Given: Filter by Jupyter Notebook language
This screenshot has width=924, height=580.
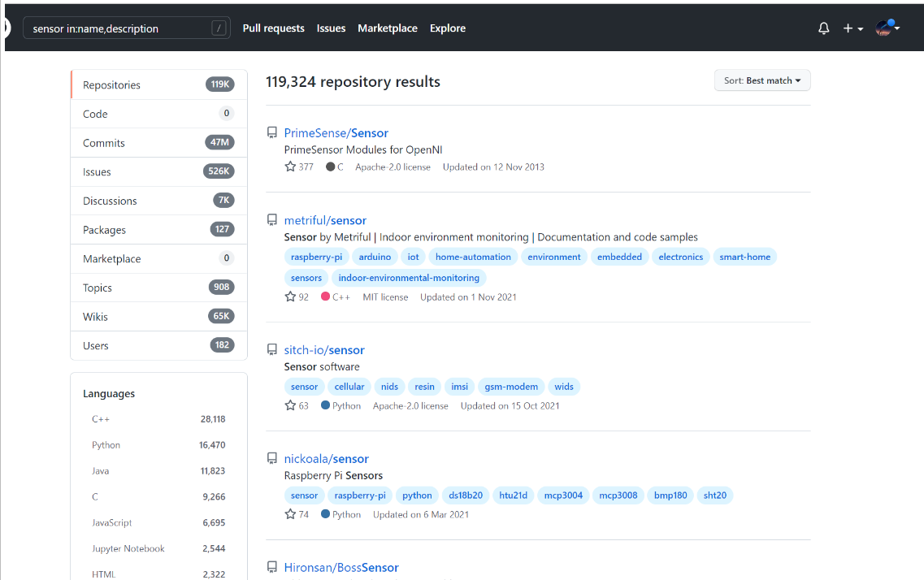Looking at the screenshot, I should 158,549.
